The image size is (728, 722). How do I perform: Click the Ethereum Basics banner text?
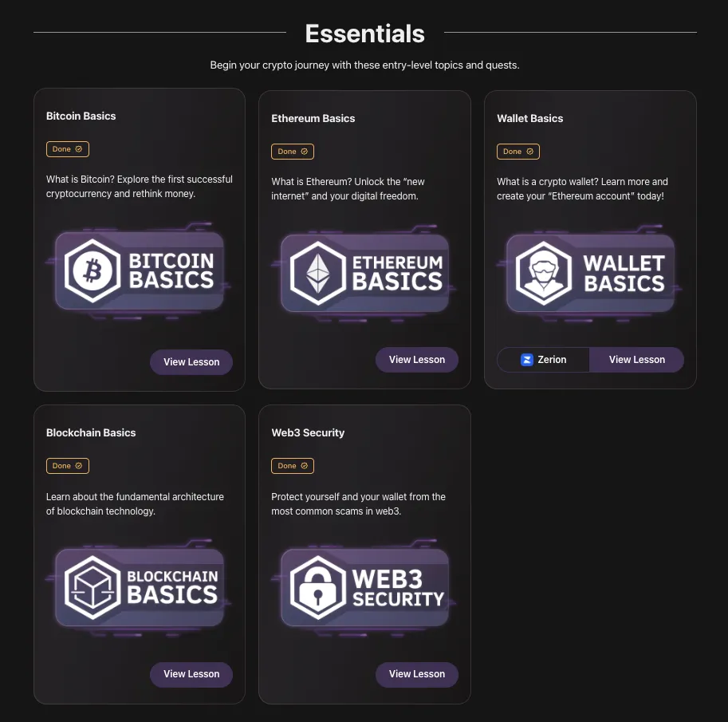(397, 273)
